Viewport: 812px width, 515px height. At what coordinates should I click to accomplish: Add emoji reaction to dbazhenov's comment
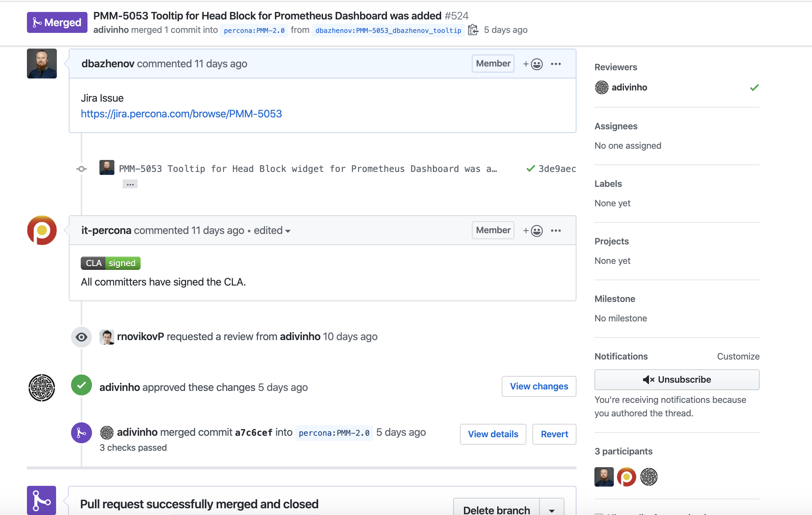[533, 64]
